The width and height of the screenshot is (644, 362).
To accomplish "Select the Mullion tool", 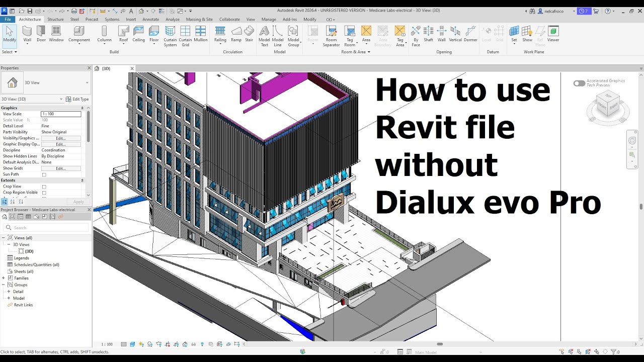I will 201,34.
